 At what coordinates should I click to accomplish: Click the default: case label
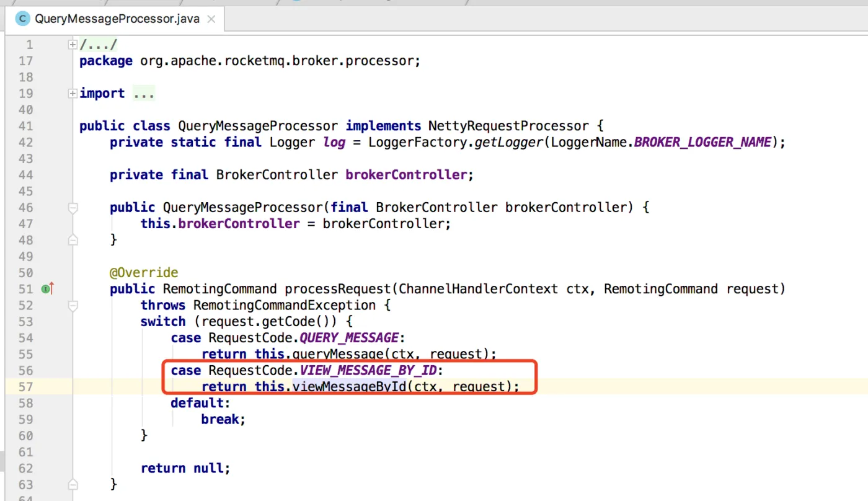coord(201,403)
